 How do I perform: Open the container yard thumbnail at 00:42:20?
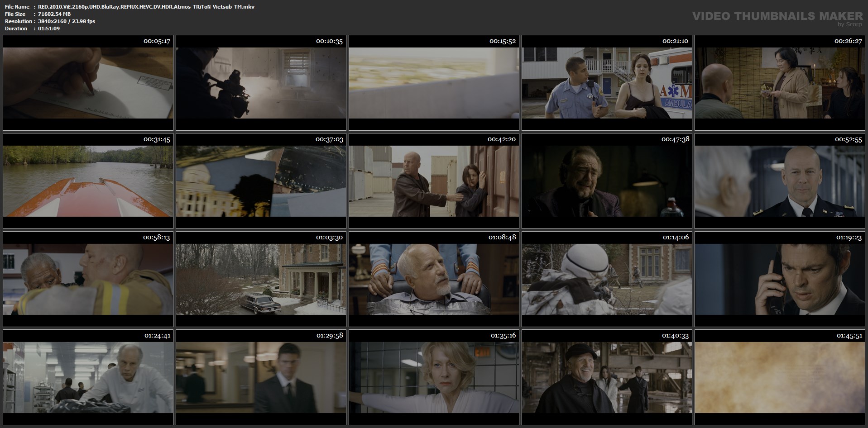pos(434,181)
